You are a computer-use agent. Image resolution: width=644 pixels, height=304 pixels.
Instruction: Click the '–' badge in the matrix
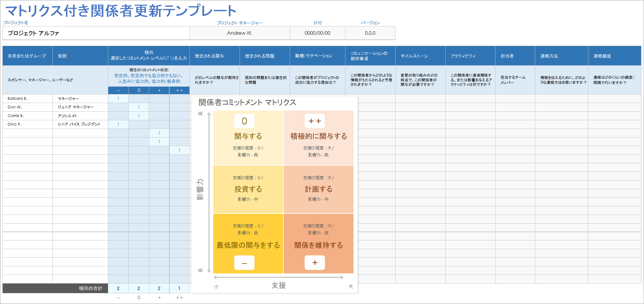[x=244, y=263]
